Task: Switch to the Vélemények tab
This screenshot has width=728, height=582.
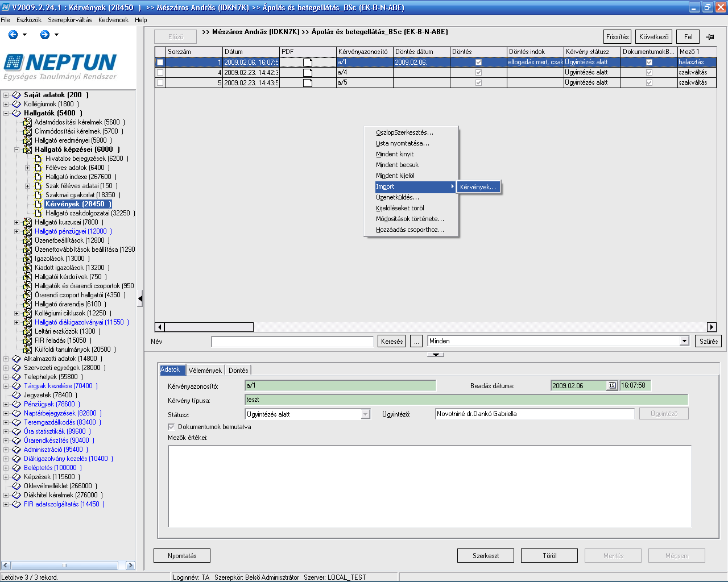Action: 205,370
